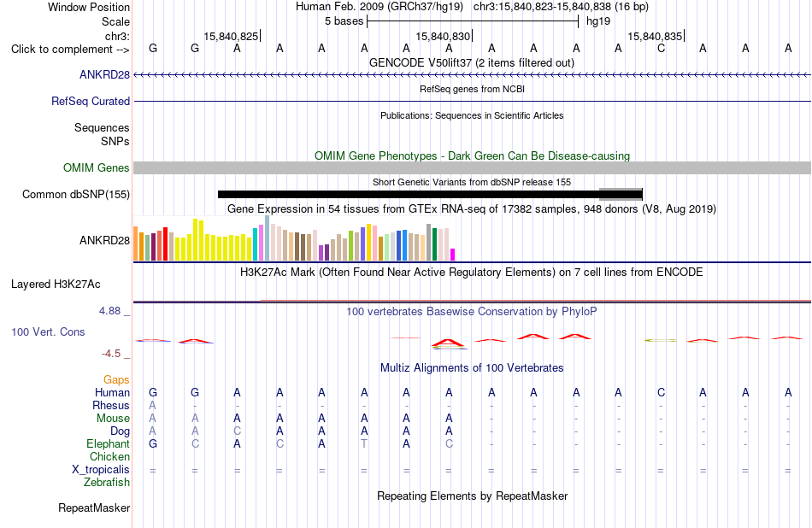Click 'Short Genetic Variants from dbSNP release 155'

click(x=472, y=182)
